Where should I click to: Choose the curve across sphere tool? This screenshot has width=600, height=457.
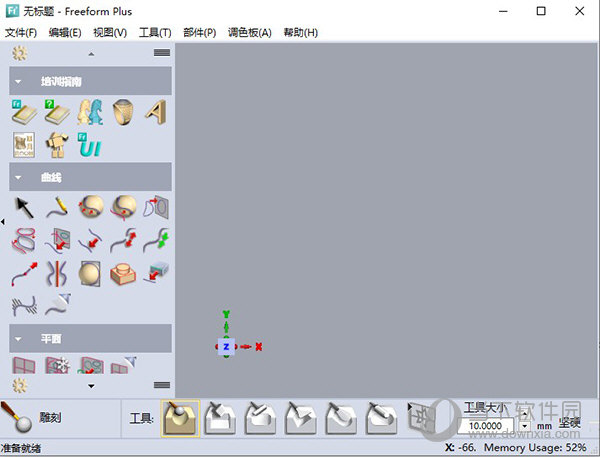point(123,207)
